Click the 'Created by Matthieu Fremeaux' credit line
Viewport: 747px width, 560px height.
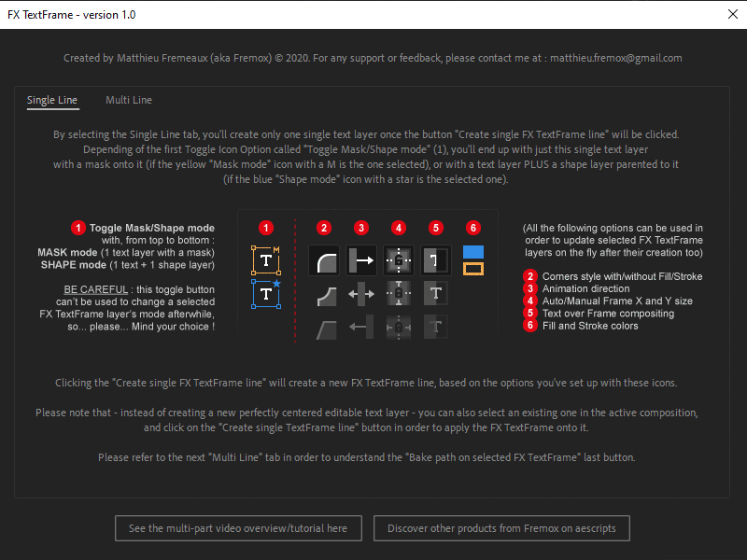(x=373, y=58)
